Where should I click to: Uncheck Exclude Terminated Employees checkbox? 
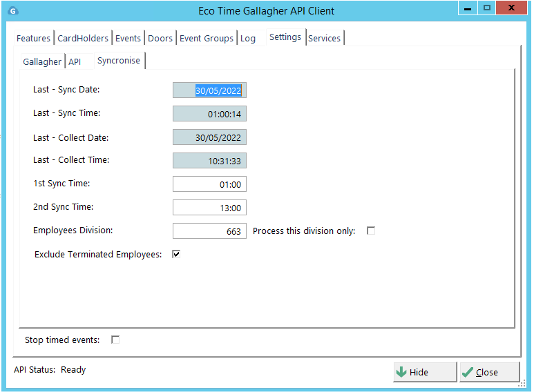(176, 254)
